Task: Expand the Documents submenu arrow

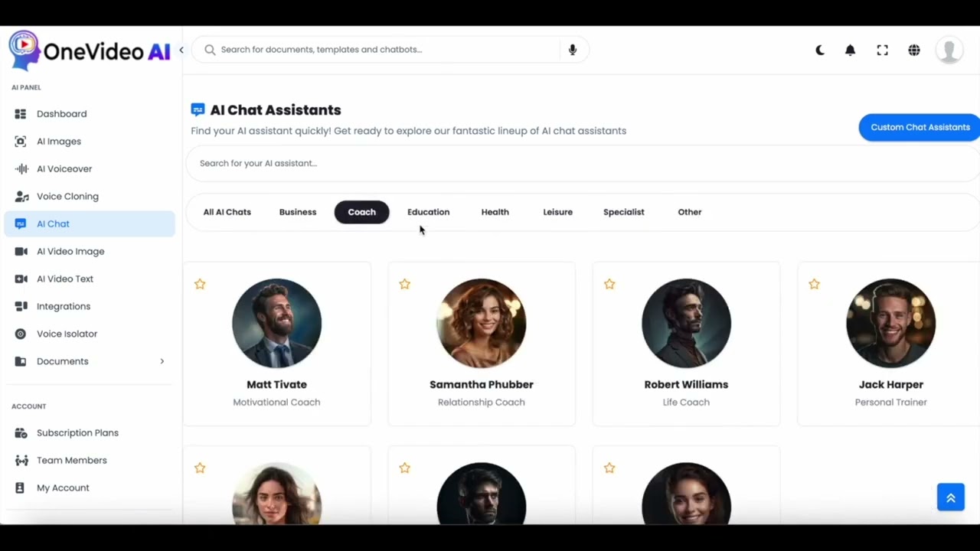Action: pos(162,361)
